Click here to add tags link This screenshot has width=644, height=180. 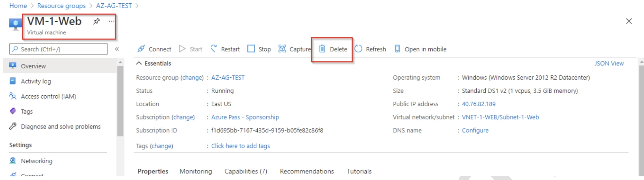click(x=241, y=146)
